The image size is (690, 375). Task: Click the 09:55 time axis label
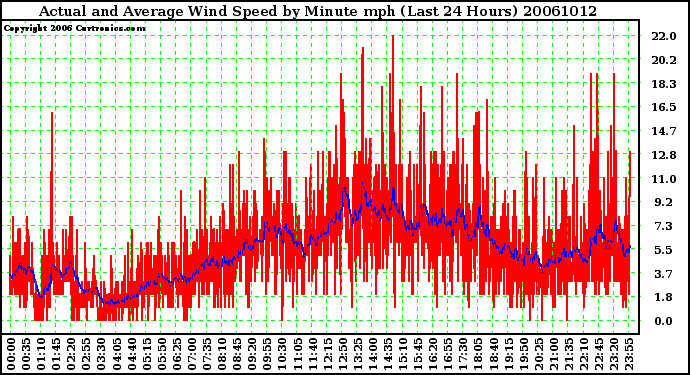point(267,354)
